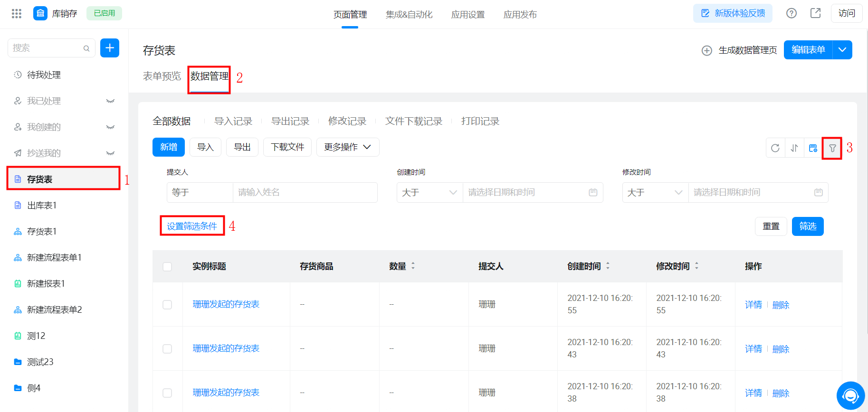Open 详情 for the 16:20:55 row
Image resolution: width=868 pixels, height=412 pixels.
(754, 305)
